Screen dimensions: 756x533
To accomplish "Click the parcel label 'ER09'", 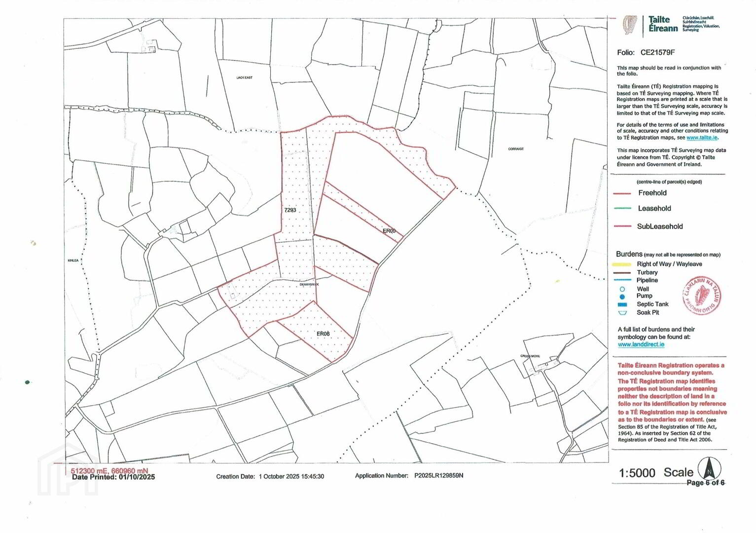I will tap(389, 231).
